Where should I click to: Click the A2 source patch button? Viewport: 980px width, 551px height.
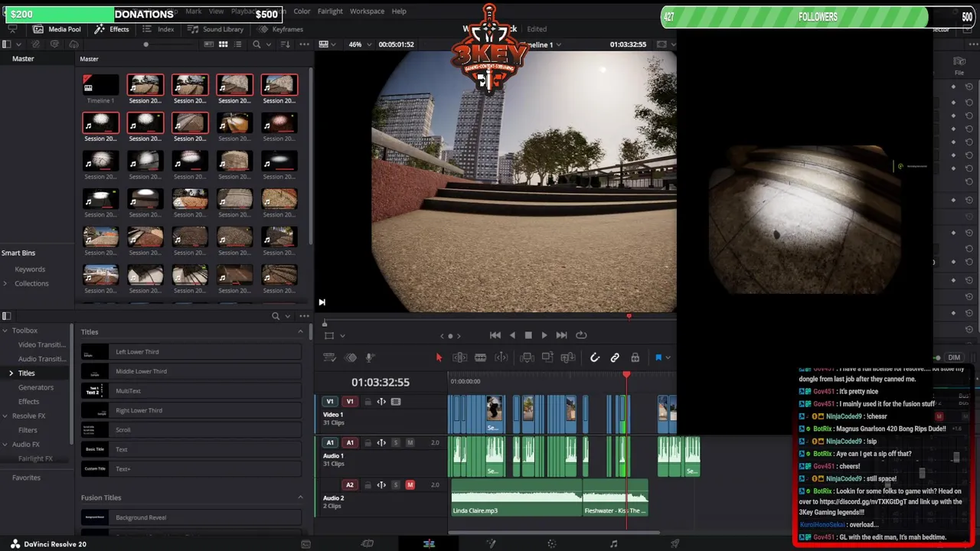pyautogui.click(x=350, y=484)
